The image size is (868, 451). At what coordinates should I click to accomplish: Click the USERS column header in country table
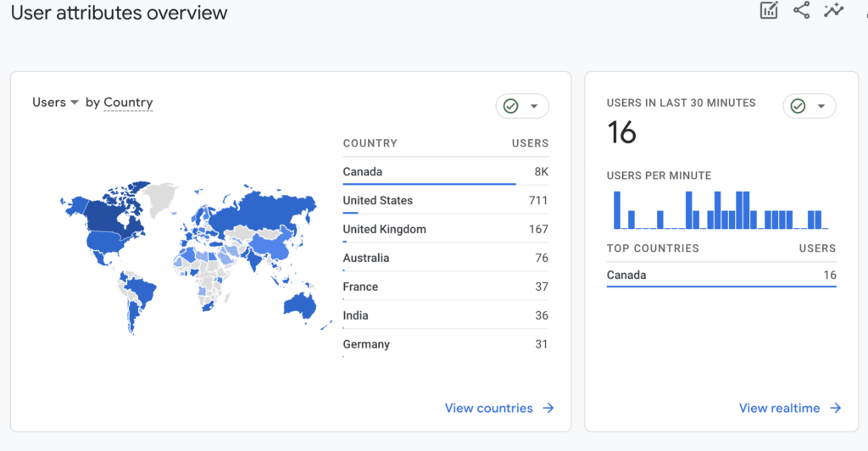pyautogui.click(x=530, y=143)
